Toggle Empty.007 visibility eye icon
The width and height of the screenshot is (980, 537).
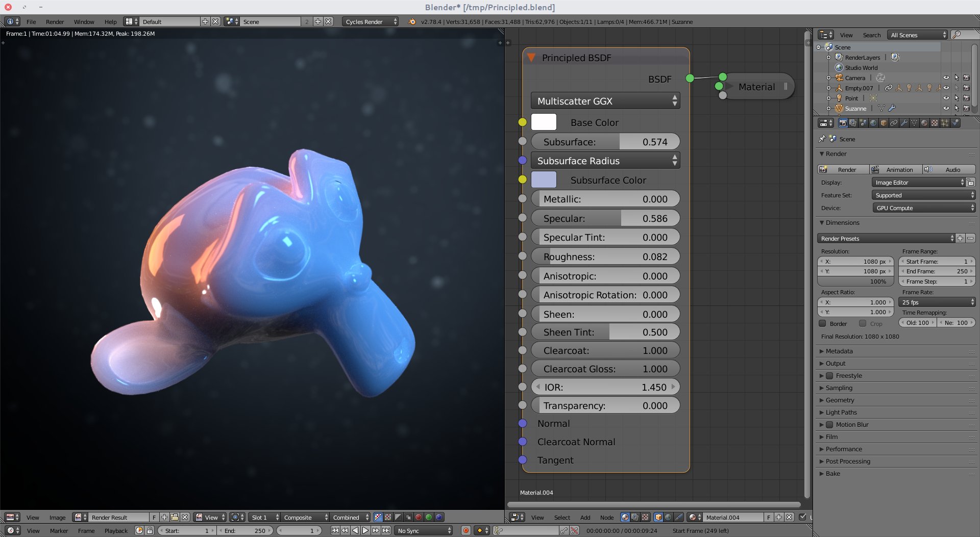coord(946,88)
